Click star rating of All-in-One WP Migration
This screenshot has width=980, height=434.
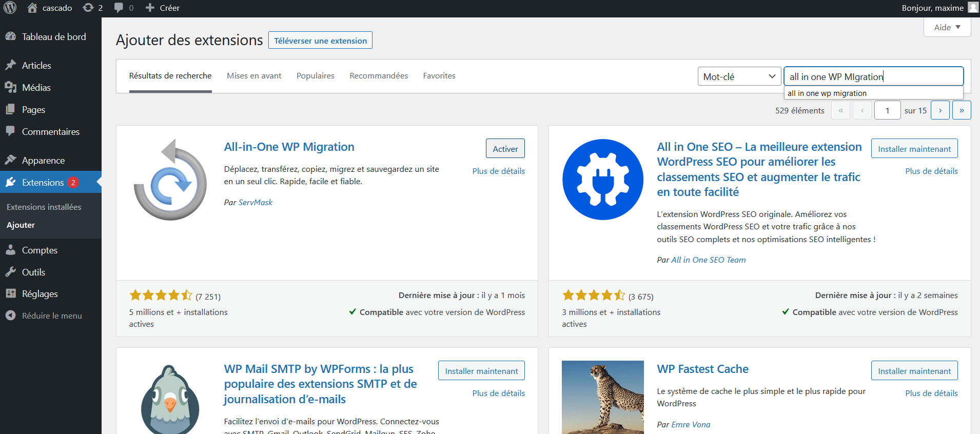click(161, 295)
